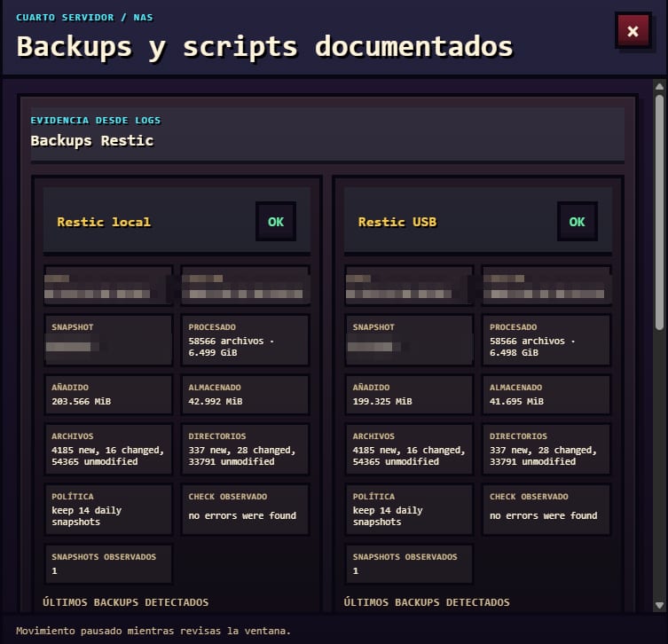Close the Backups y scripts documentados window
The image size is (668, 644).
pos(633,31)
